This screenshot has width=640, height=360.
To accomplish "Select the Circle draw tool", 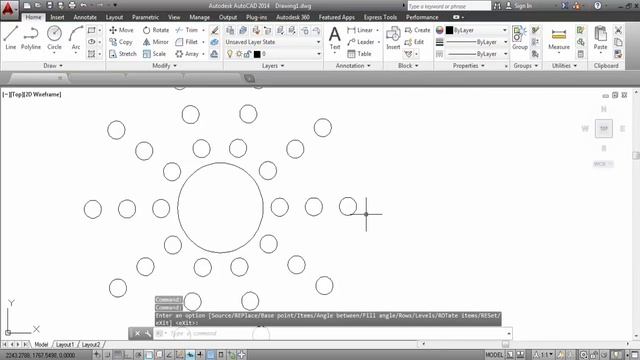I will coord(54,38).
